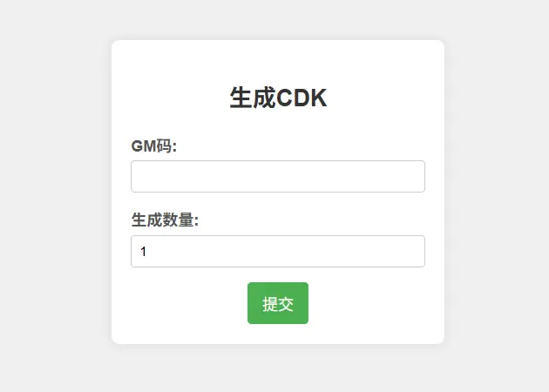Click the right end of the GM码 input

(x=417, y=176)
